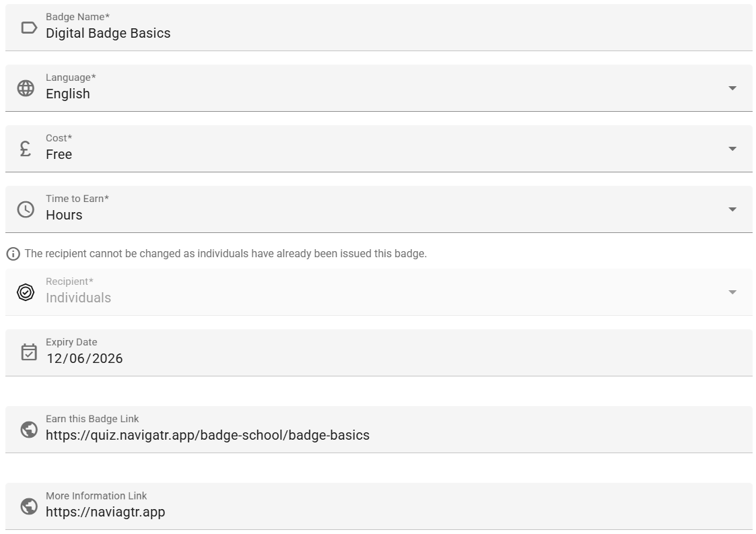756x534 pixels.
Task: Click the badge seal icon beside Recipient
Action: click(x=26, y=292)
